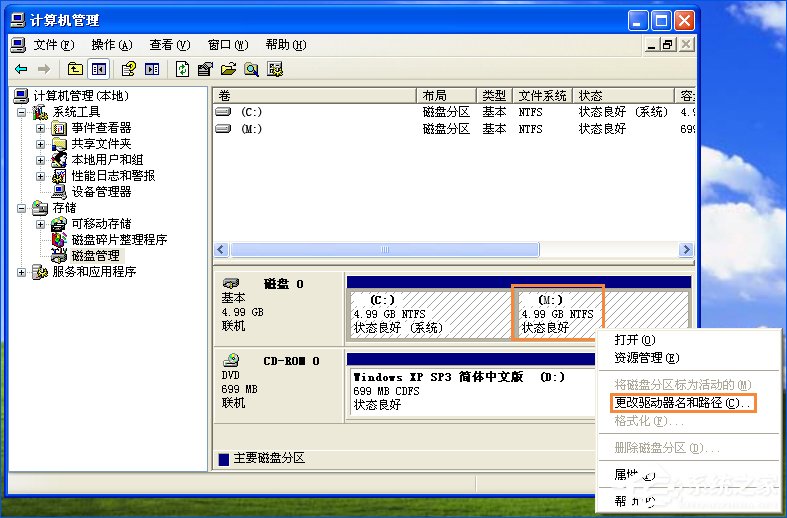This screenshot has height=518, width=787.
Task: Click the volume list scrollbar left arrow
Action: coord(221,249)
